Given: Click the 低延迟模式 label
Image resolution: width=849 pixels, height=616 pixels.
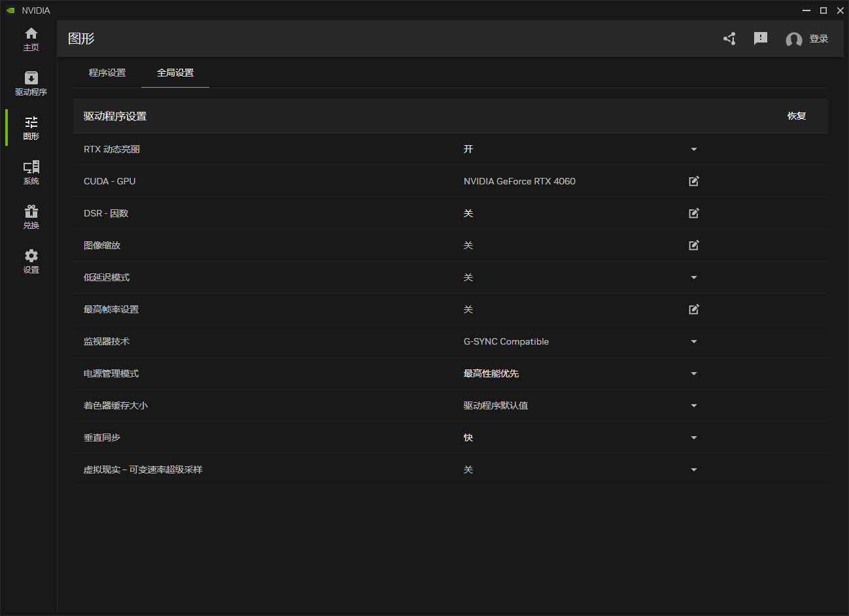Looking at the screenshot, I should click(107, 277).
